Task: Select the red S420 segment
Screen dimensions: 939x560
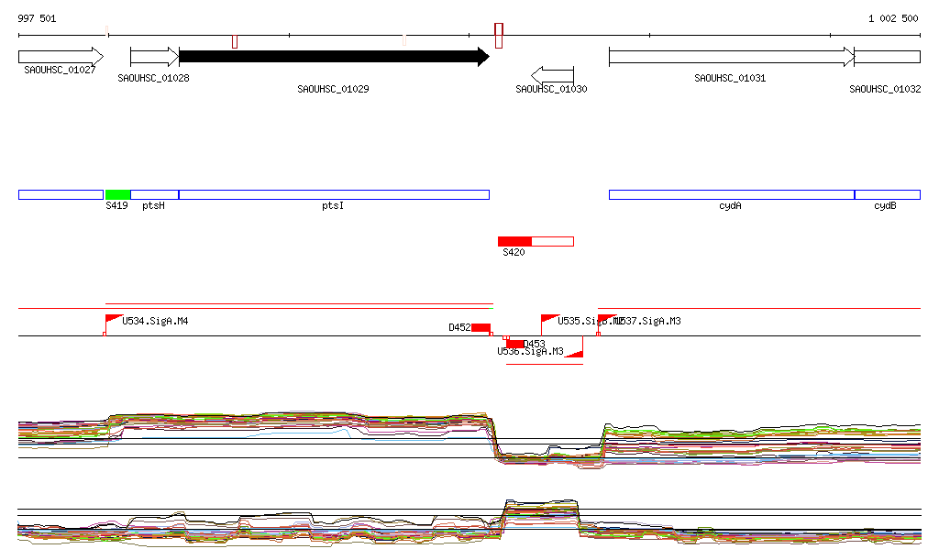Action: pos(515,241)
